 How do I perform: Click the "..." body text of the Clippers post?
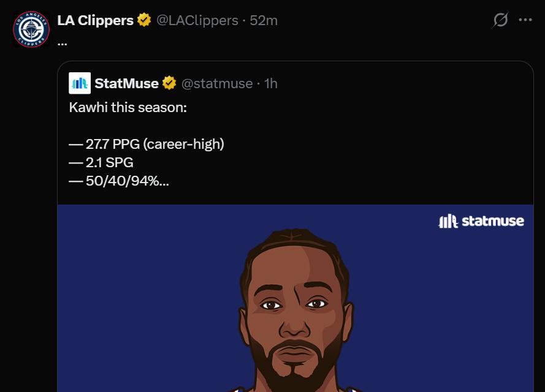pyautogui.click(x=62, y=42)
